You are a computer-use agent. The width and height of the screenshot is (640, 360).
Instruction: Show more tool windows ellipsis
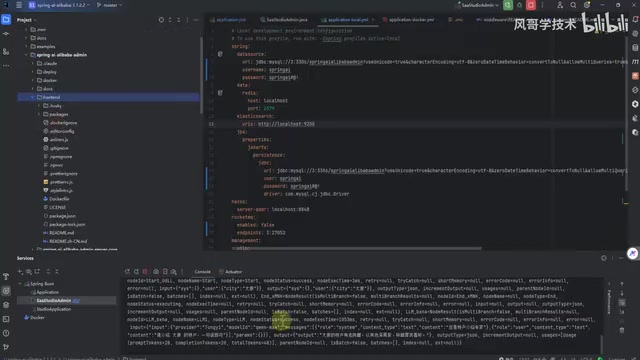6,65
